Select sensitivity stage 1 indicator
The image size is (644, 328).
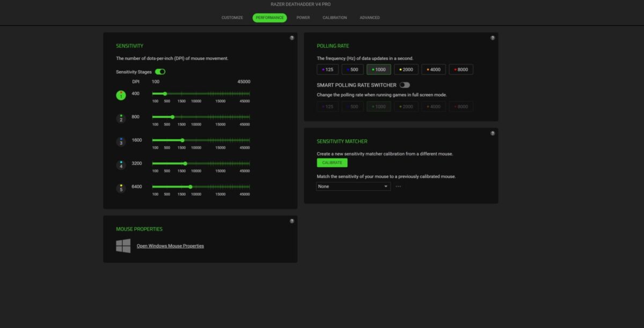[121, 95]
